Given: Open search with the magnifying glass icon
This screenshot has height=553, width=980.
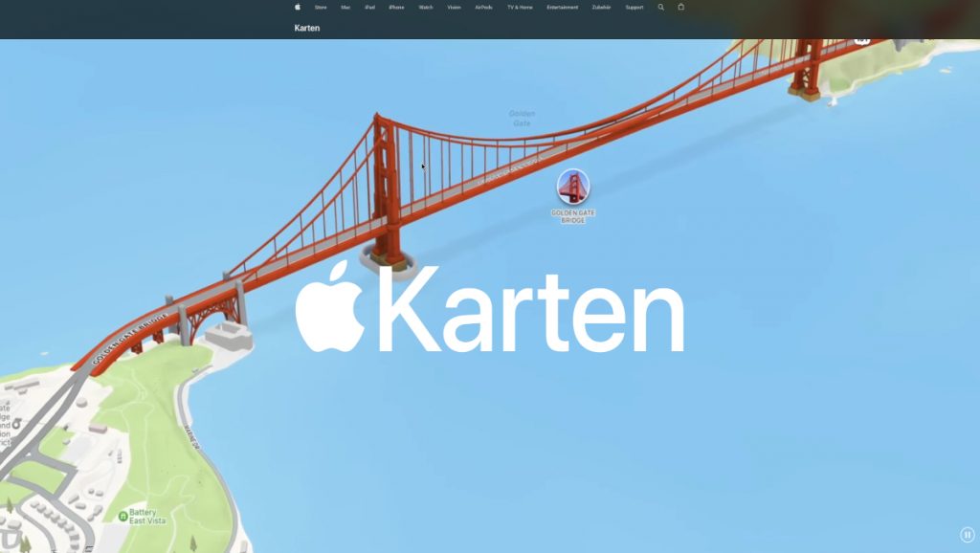Looking at the screenshot, I should pyautogui.click(x=660, y=7).
